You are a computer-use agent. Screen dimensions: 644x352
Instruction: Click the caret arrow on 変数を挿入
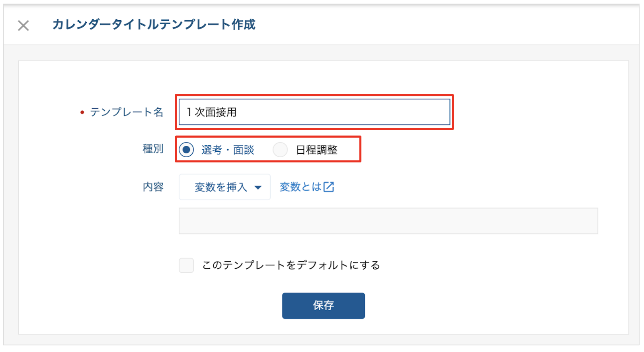258,188
